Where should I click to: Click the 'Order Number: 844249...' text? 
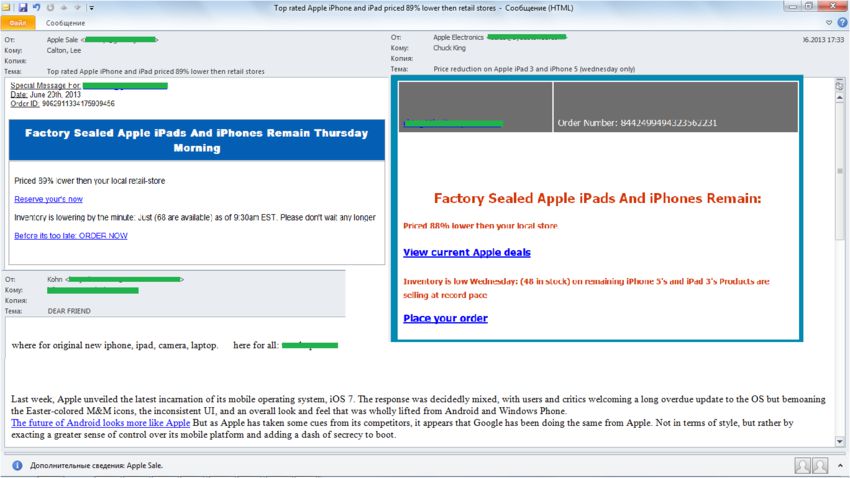tap(638, 123)
